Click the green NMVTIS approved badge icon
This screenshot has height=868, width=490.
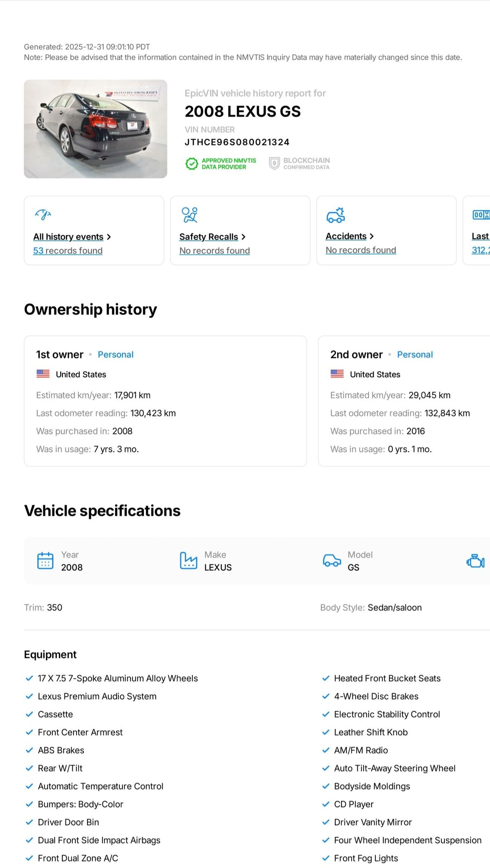[x=192, y=164]
